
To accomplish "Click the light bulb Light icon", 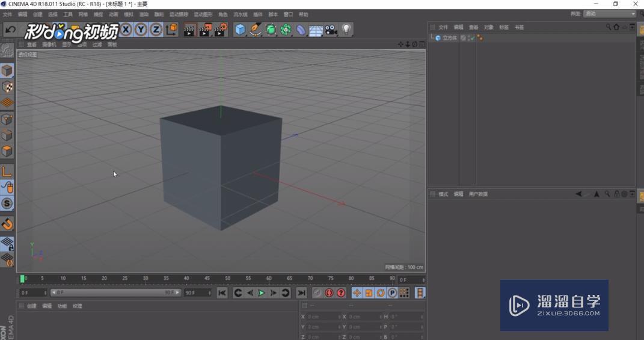I will tap(346, 29).
